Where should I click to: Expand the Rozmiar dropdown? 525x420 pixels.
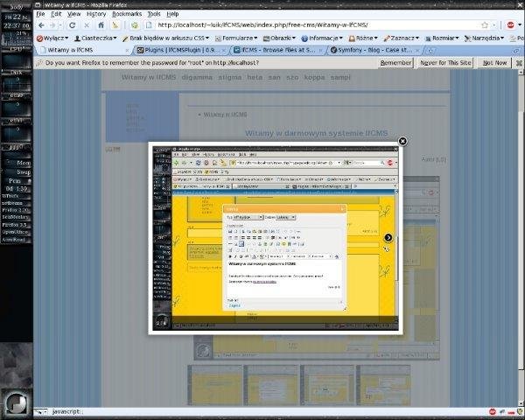[x=442, y=38]
